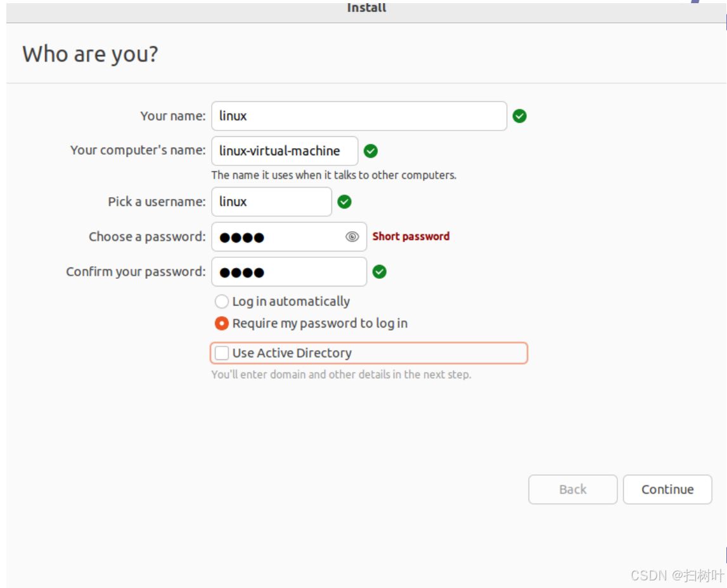Click the 'Your computer's name:' label
This screenshot has width=727, height=588.
pos(138,150)
